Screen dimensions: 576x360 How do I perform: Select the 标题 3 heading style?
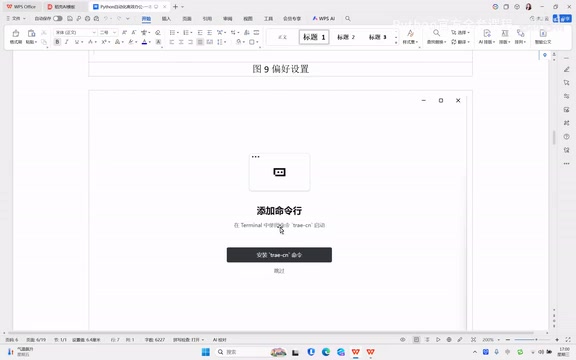[x=378, y=37]
